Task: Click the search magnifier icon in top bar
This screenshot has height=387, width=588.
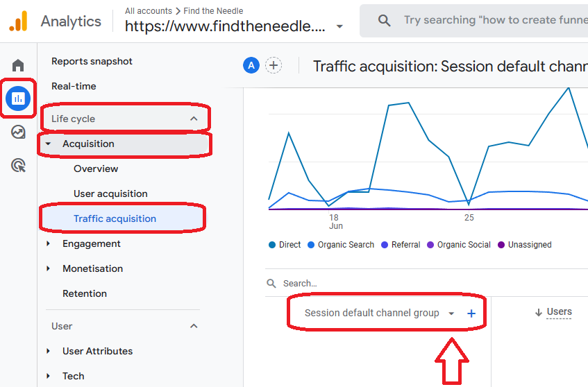Action: click(384, 21)
